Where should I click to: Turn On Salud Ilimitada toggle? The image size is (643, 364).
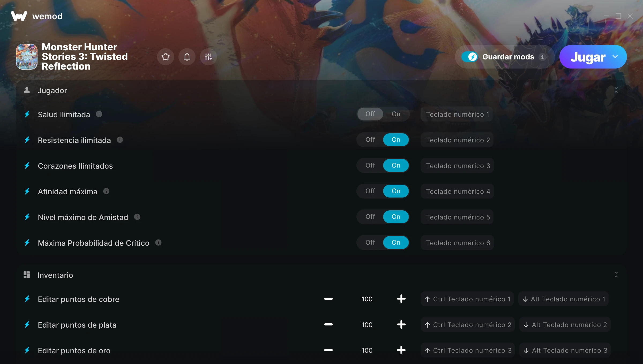396,114
